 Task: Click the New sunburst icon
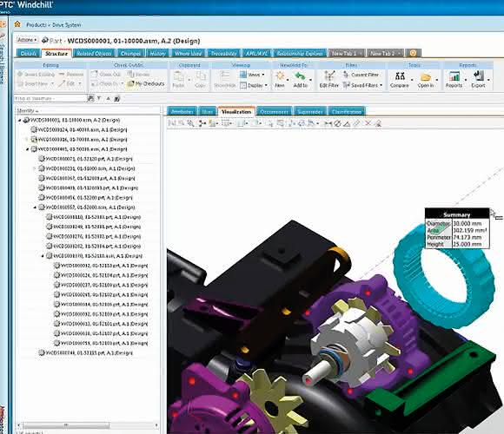click(280, 76)
